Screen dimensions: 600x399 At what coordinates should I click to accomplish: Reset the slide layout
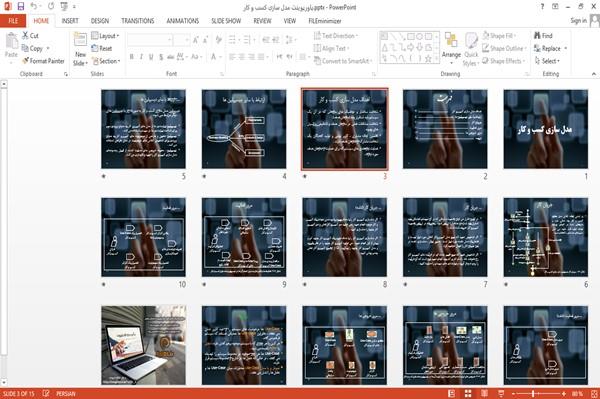pos(102,48)
